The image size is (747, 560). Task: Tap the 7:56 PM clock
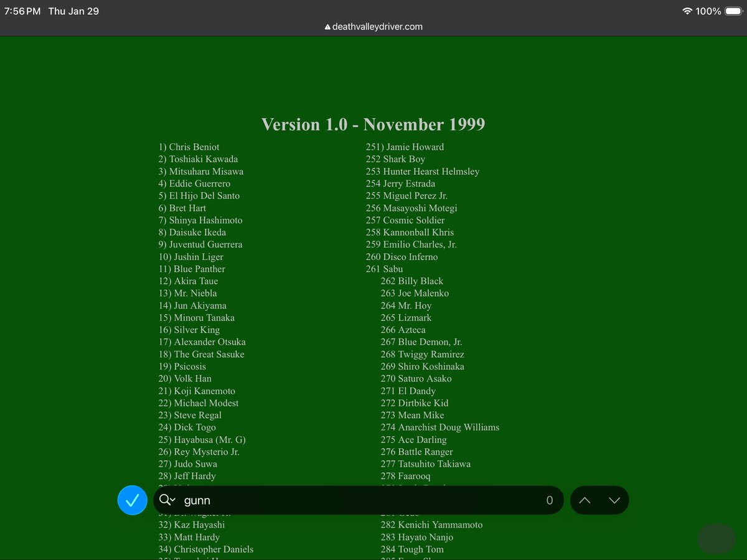point(22,11)
